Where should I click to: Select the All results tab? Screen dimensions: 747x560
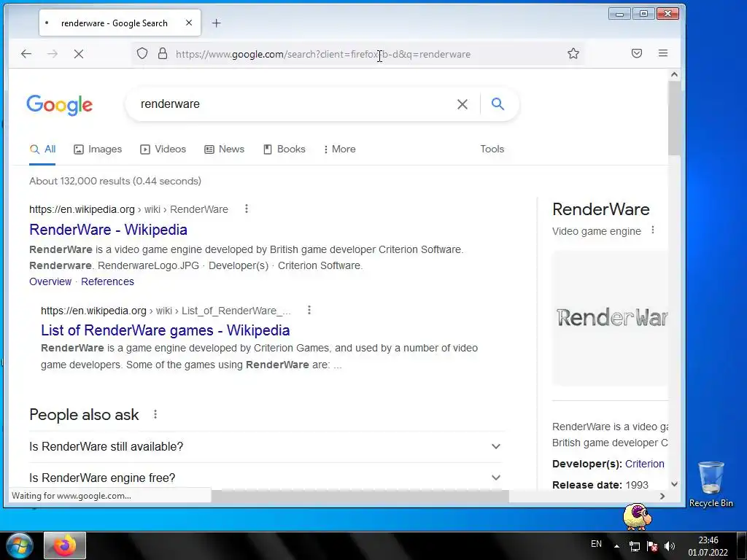[x=42, y=149]
